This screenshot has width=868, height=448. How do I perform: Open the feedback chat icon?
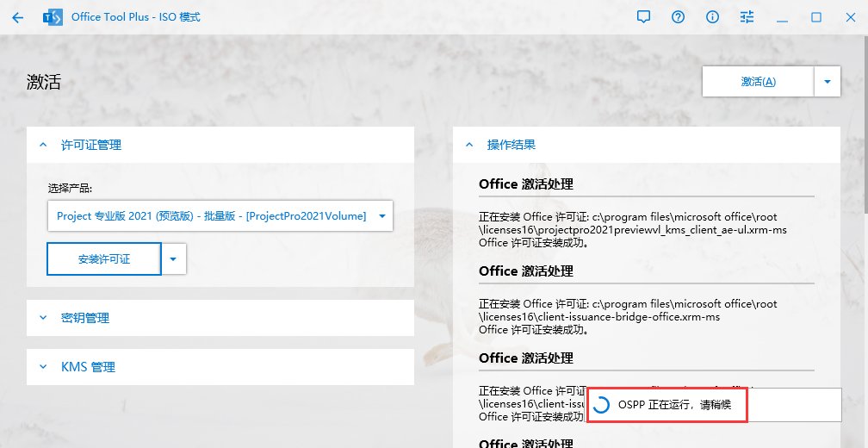coord(643,17)
